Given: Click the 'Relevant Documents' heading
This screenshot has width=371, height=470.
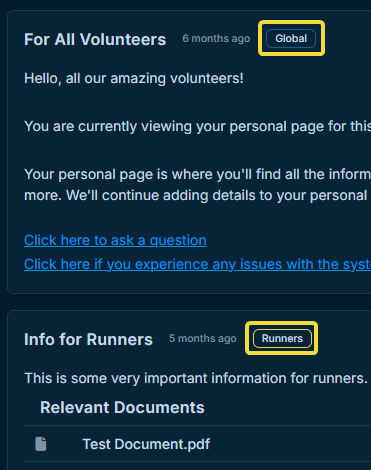Looking at the screenshot, I should pyautogui.click(x=122, y=407).
